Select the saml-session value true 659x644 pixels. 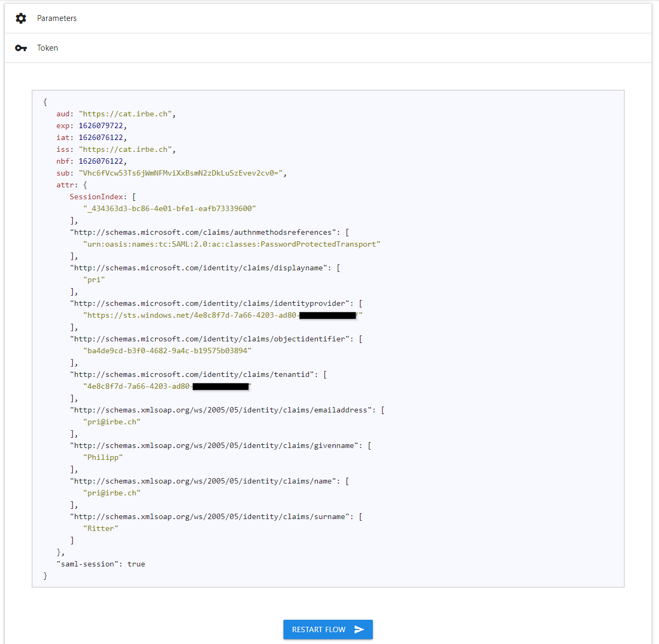(x=136, y=564)
